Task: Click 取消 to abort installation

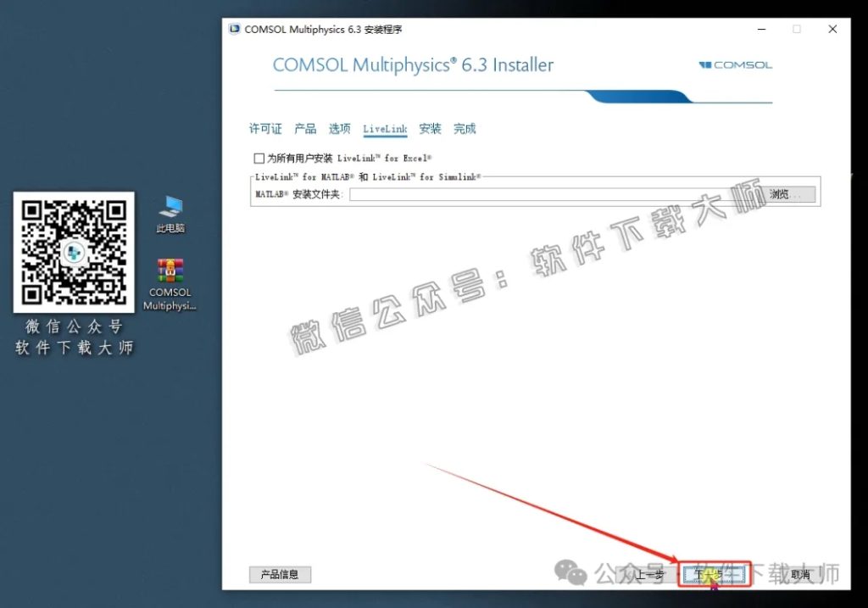Action: click(802, 574)
